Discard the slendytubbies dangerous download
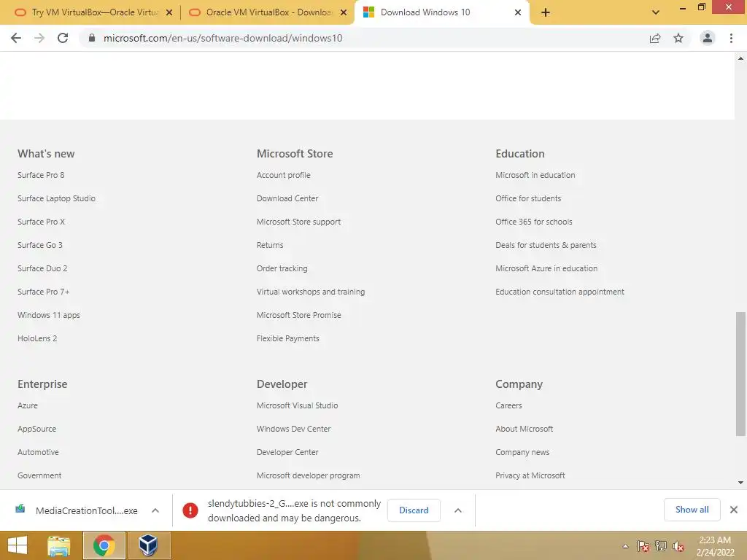The width and height of the screenshot is (747, 560). coord(414,510)
